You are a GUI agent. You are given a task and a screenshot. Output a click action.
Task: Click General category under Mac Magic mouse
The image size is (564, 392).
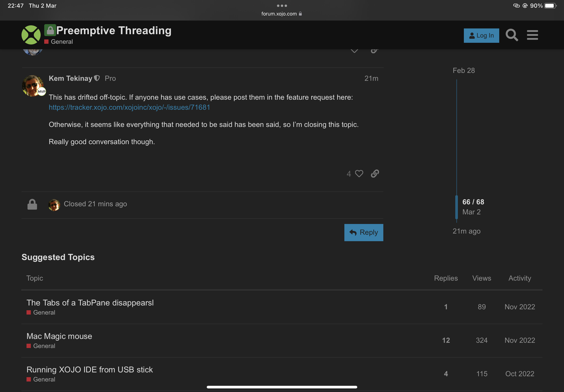pyautogui.click(x=41, y=346)
